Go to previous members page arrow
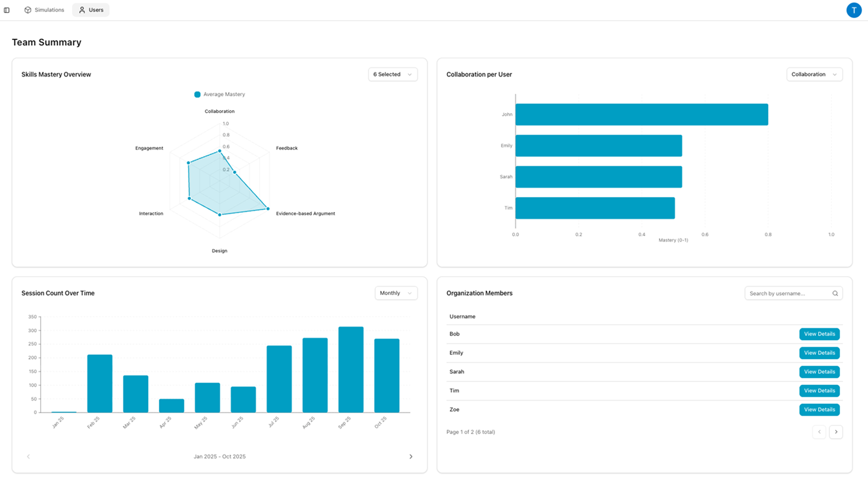Screen dimensions: 868x489 point(819,432)
